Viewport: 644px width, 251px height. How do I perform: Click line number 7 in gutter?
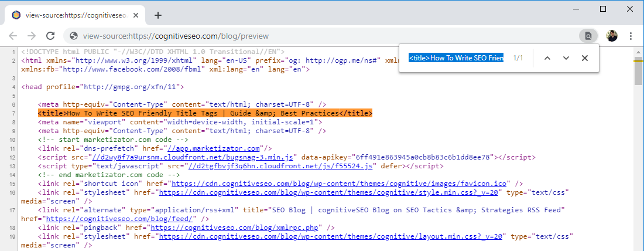click(13, 113)
